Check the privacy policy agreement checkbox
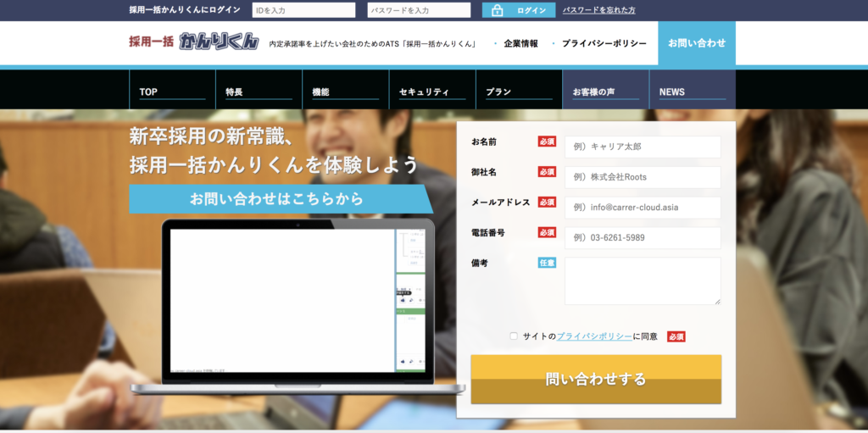Viewport: 868px width, 433px height. tap(514, 336)
